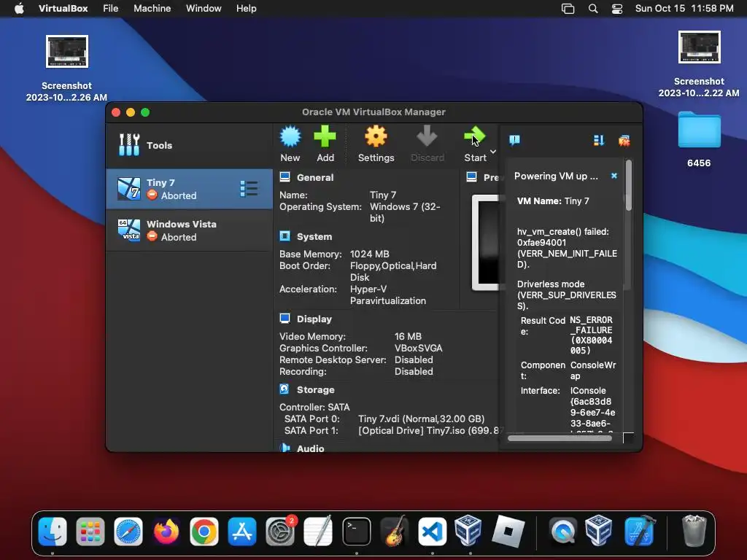Click the VM preview thumbnail

pos(486,242)
